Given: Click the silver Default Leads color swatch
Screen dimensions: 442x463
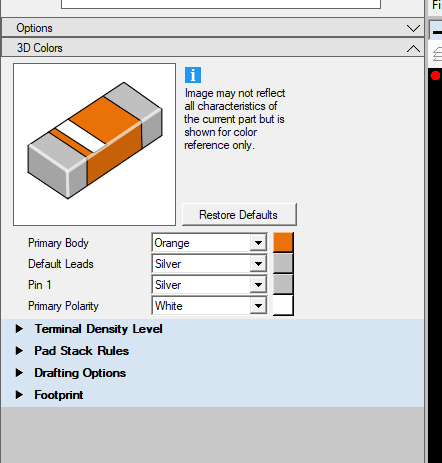Looking at the screenshot, I should click(x=283, y=263).
